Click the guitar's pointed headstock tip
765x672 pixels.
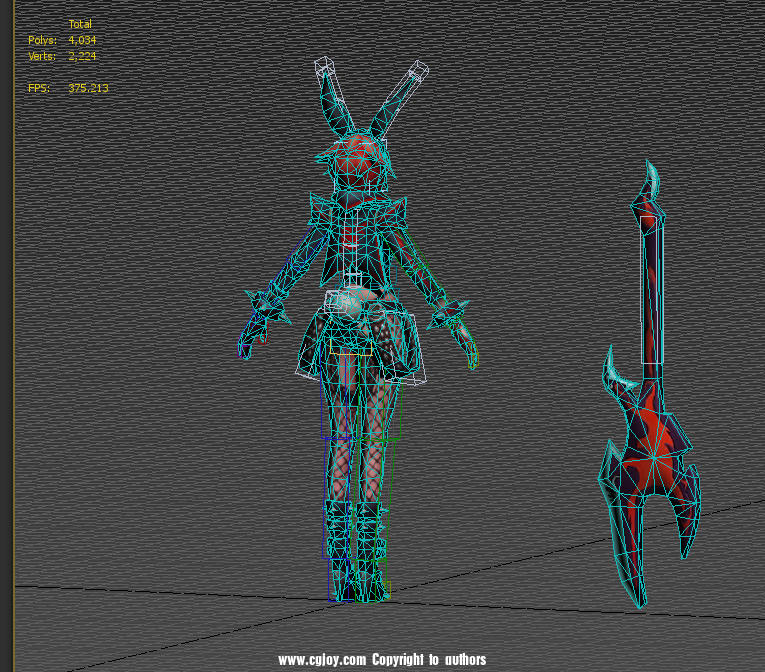tap(652, 178)
